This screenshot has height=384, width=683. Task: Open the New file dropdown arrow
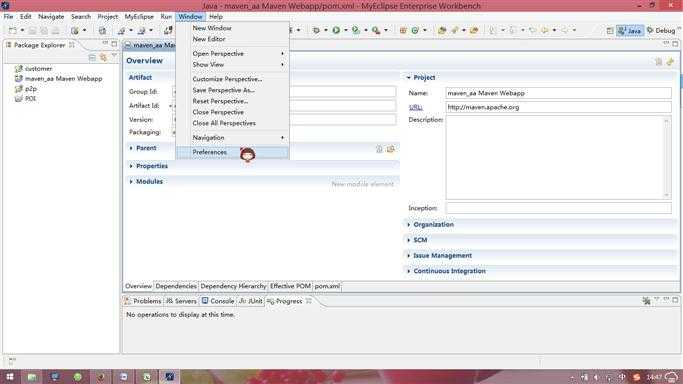pos(22,30)
